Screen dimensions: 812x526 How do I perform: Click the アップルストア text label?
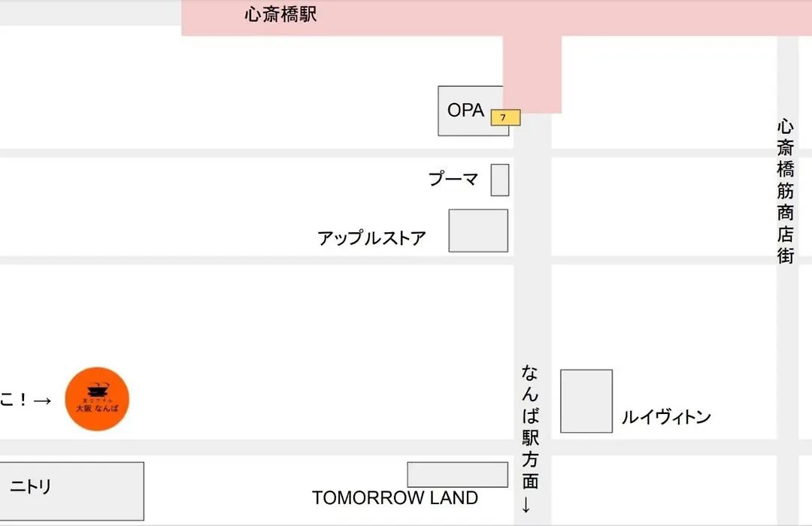[371, 238]
